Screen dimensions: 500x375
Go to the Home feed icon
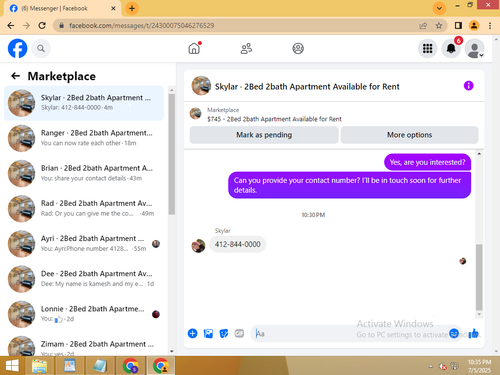[194, 49]
